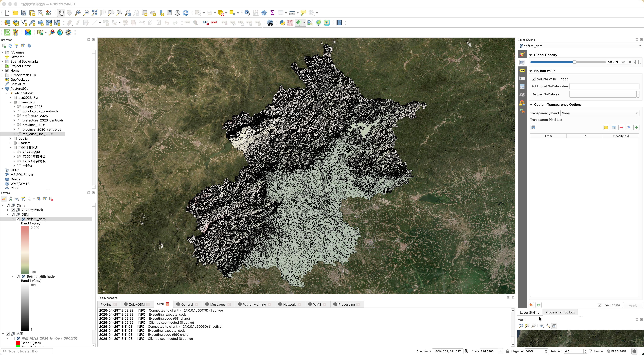Image resolution: width=644 pixels, height=355 pixels.
Task: Uncheck the NoData value -9999 checkbox
Action: 534,79
